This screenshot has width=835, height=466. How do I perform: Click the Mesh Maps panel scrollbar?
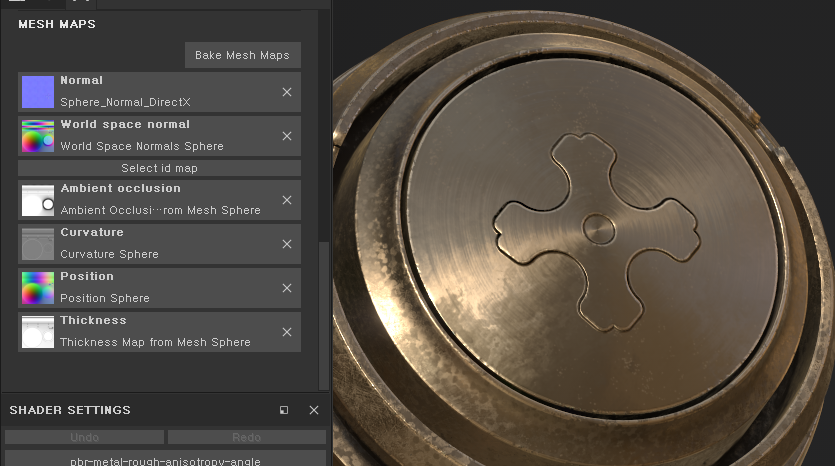pyautogui.click(x=324, y=316)
